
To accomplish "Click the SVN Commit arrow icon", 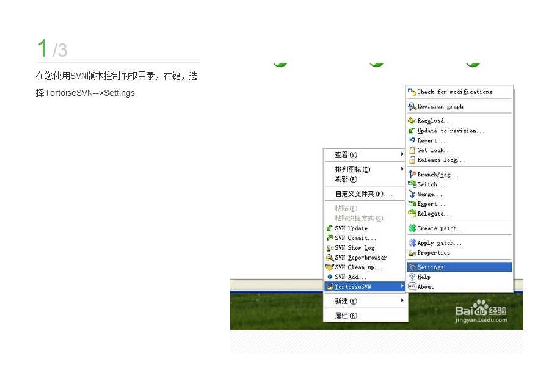I will click(329, 238).
